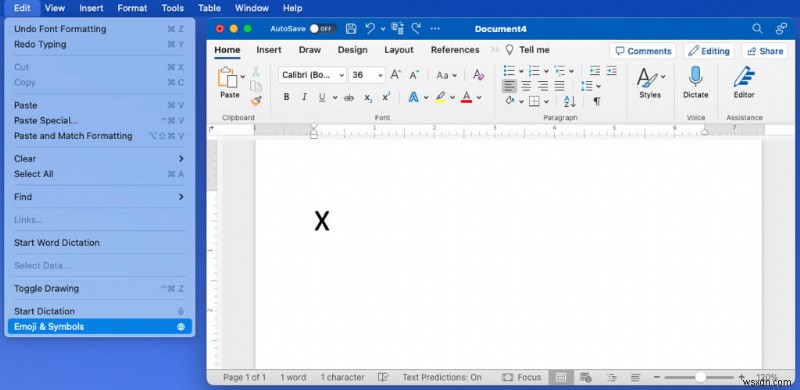The height and width of the screenshot is (390, 800).
Task: Open the Insert ribbon tab
Action: (269, 50)
